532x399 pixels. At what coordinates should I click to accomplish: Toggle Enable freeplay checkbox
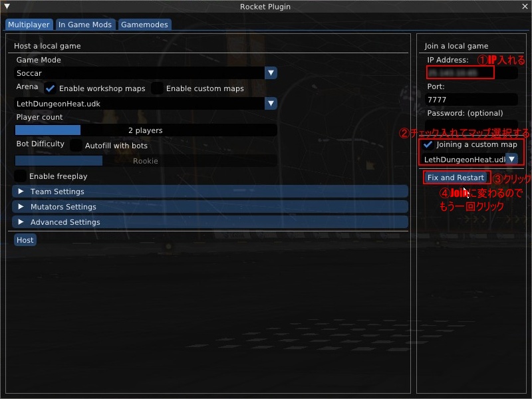click(x=21, y=176)
